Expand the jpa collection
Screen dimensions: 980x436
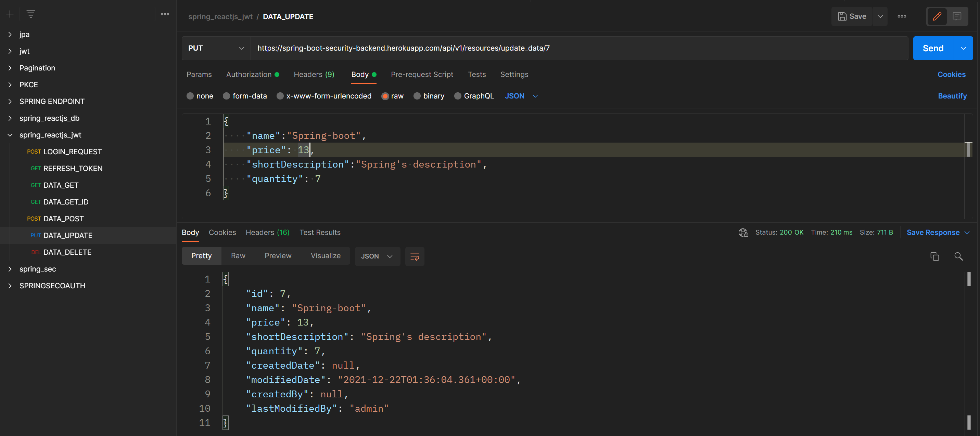[x=10, y=34]
